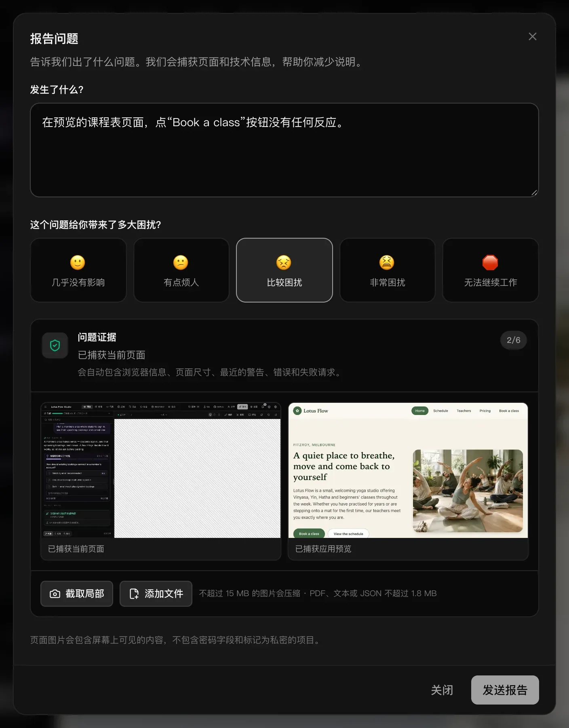Open the Lotus Flow app preview thumbnail
This screenshot has width=569, height=728.
(408, 481)
